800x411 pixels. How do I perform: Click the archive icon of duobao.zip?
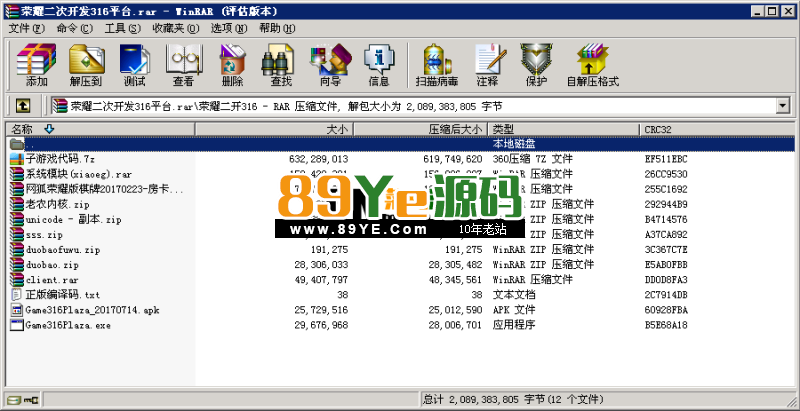(17, 265)
